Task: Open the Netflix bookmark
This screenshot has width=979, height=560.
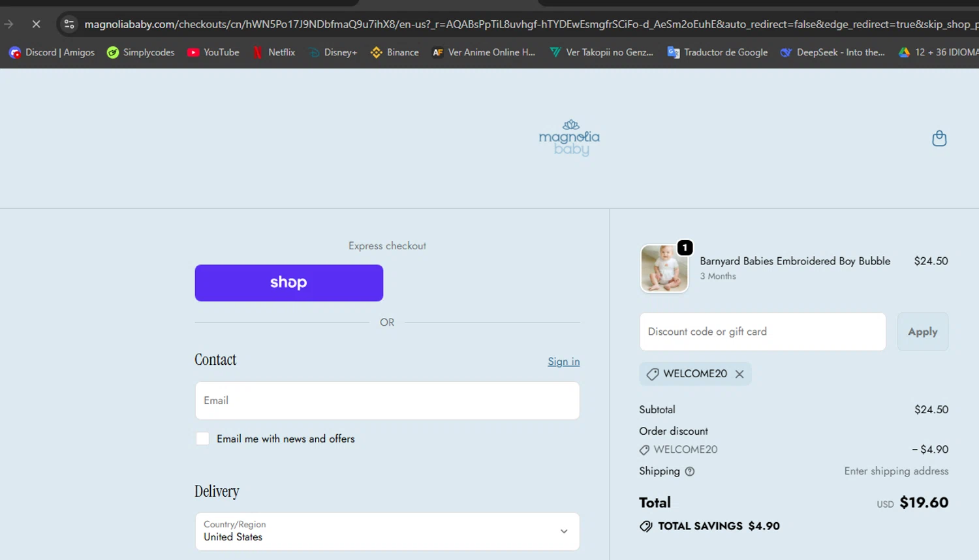Action: (273, 52)
